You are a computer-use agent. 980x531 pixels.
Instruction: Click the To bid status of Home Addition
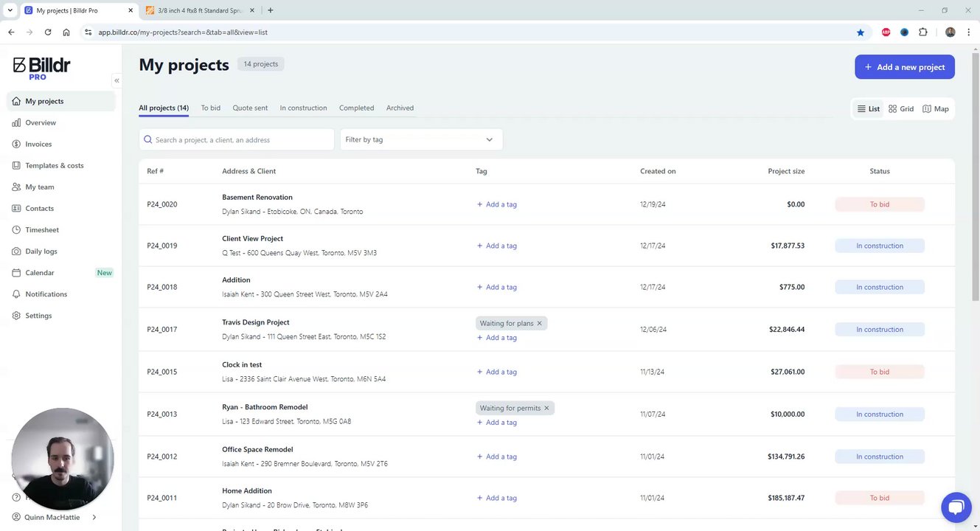pos(880,498)
